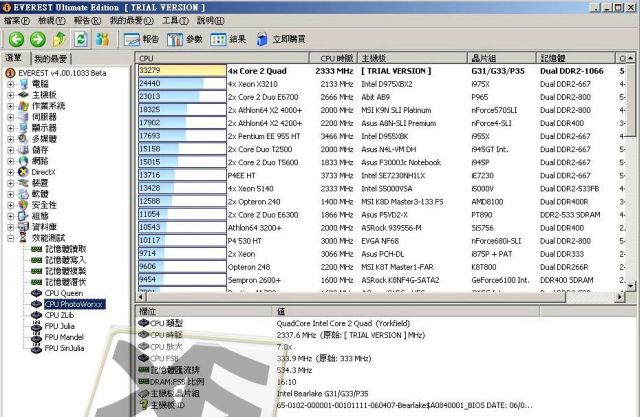Click the Up level arrow toolbar icon
This screenshot has height=417, width=640.
(59, 39)
